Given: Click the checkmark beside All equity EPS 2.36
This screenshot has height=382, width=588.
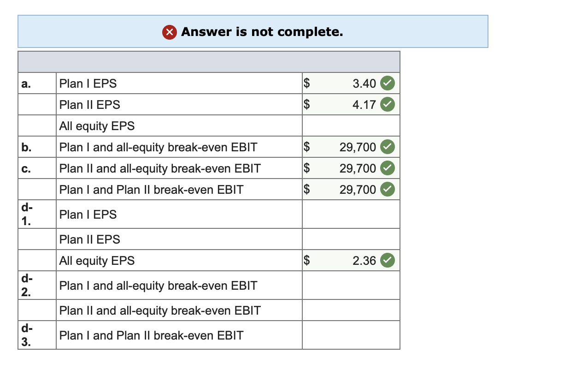Looking at the screenshot, I should (x=387, y=260).
